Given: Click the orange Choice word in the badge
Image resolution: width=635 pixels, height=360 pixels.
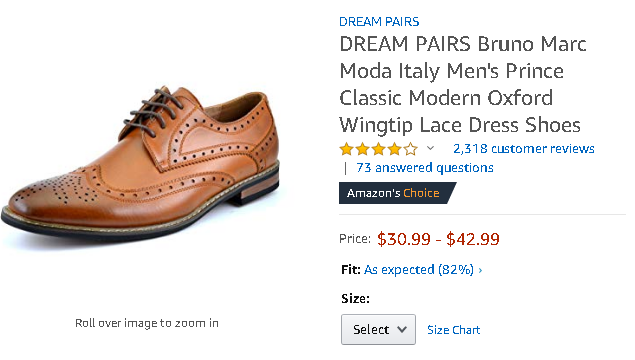Looking at the screenshot, I should click(x=421, y=193).
